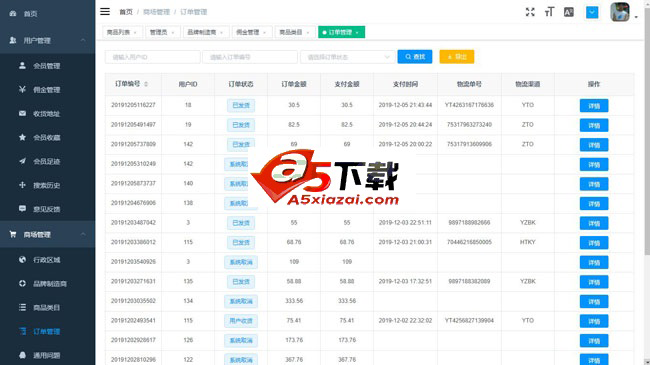View details for order 20191205491497
Viewport: 650px width, 365px height.
(x=594, y=125)
